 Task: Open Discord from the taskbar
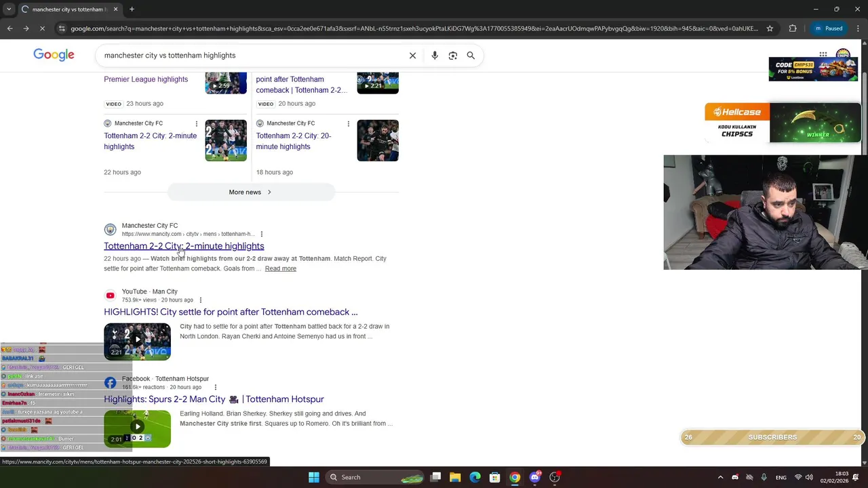pos(535,477)
